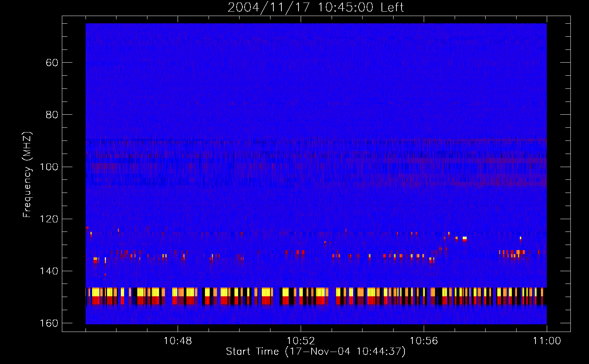The height and width of the screenshot is (364, 589).
Task: Select the 'Frequency (MHZ)' axis label
Action: click(27, 174)
